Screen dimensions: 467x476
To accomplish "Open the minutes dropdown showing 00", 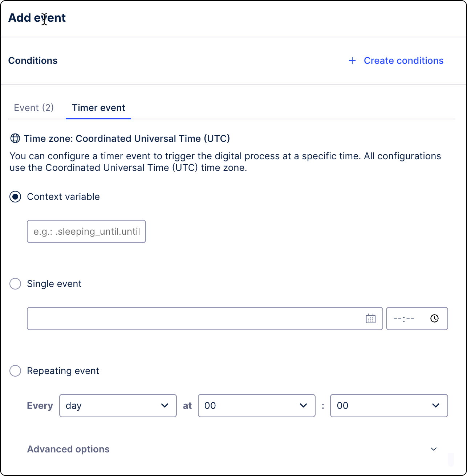I will tap(389, 406).
